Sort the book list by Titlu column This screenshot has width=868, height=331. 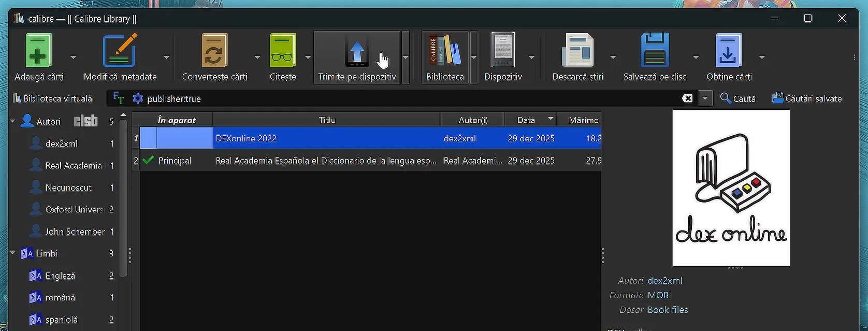point(327,120)
